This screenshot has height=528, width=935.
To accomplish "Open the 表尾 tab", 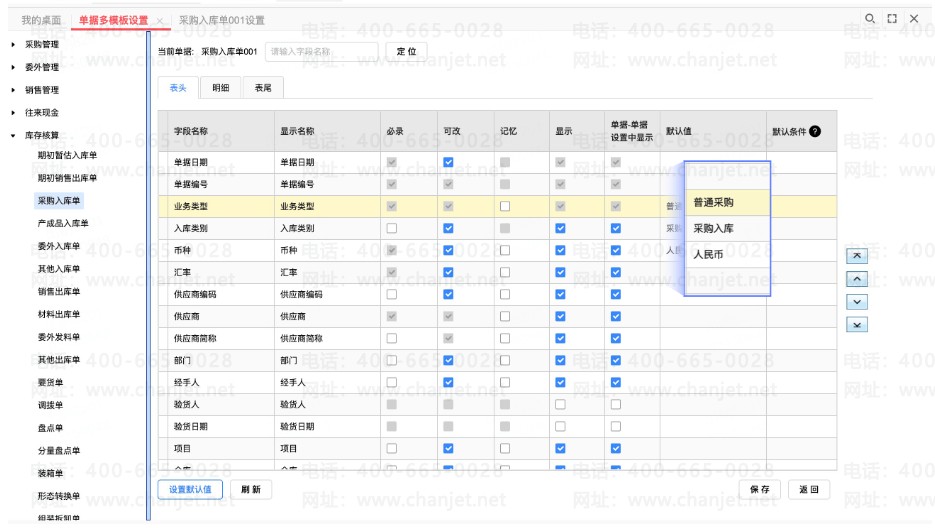I will [x=263, y=88].
